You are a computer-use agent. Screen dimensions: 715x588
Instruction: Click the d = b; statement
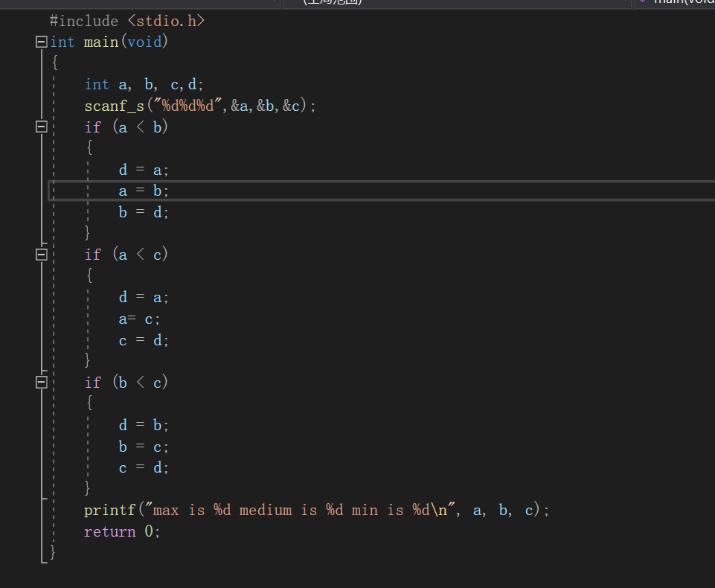(144, 425)
